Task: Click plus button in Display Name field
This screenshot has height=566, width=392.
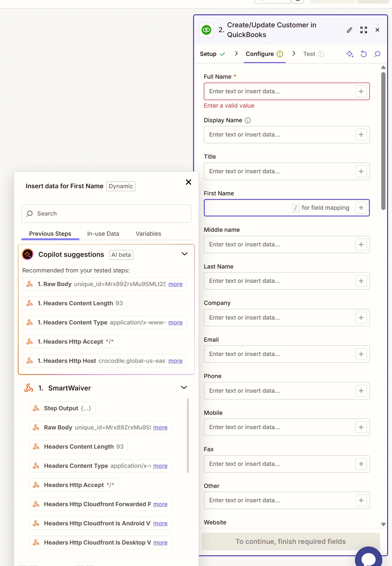Action: click(361, 135)
